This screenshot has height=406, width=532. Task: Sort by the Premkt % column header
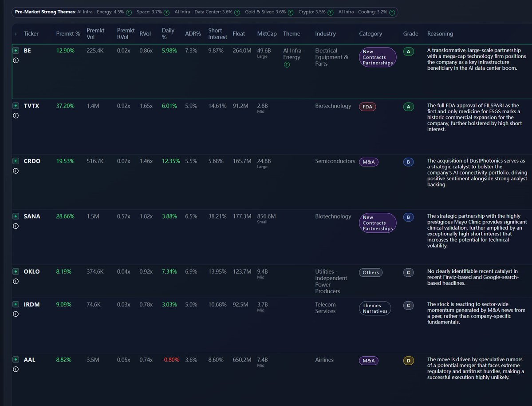coord(68,34)
